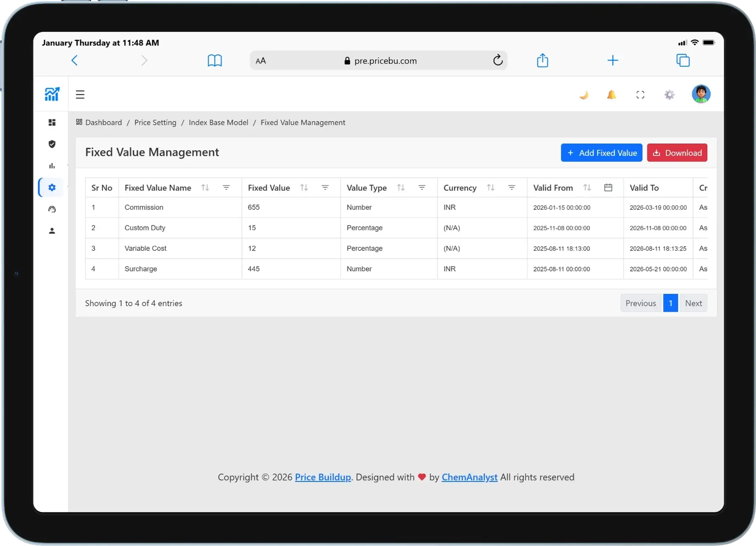Open Index Base Model from the breadcrumb
Screen dimensions: 756x546
click(x=218, y=122)
